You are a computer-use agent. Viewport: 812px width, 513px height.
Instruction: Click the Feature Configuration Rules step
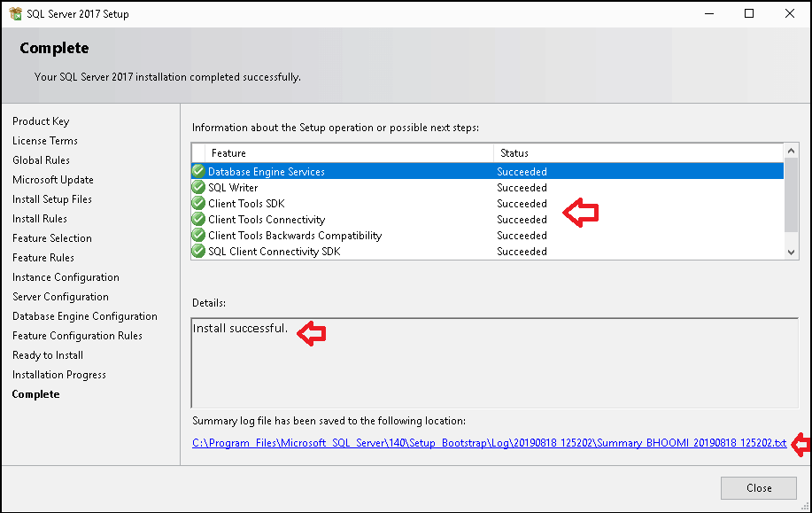[x=77, y=336]
